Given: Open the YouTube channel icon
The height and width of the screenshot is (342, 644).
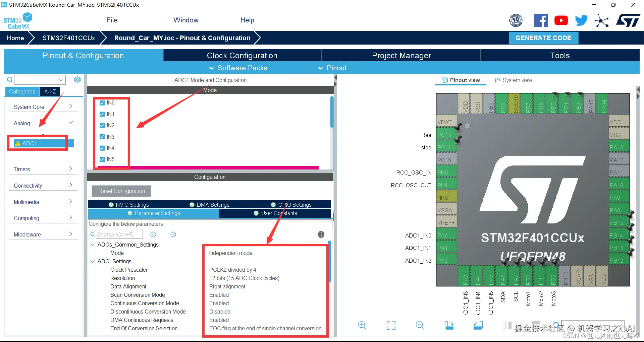Looking at the screenshot, I should pos(561,20).
